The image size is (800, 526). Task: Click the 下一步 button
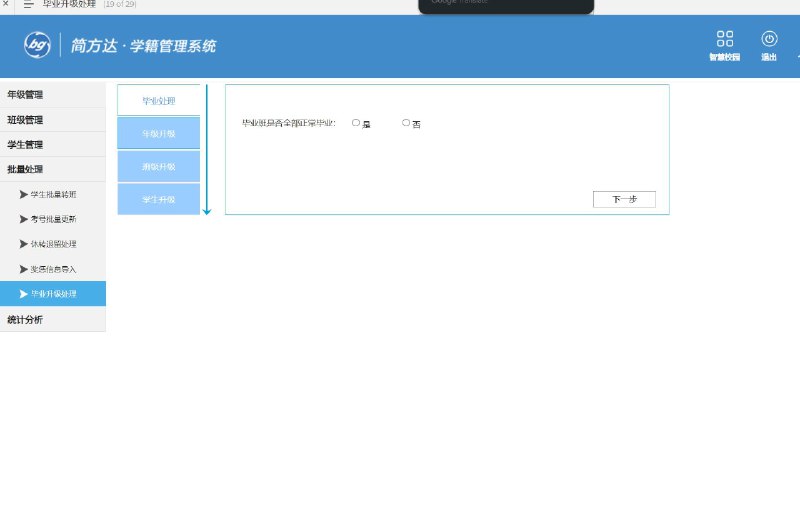[x=624, y=199]
